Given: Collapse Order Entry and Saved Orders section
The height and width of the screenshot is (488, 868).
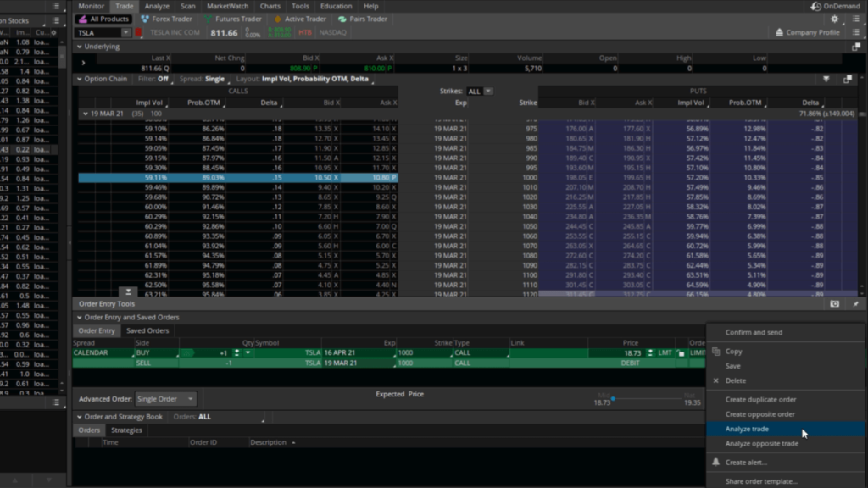Looking at the screenshot, I should 80,318.
